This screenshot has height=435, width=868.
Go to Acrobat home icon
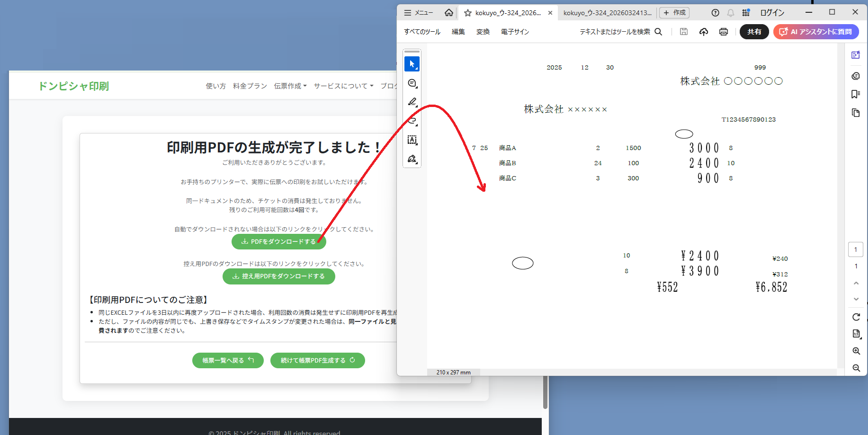click(448, 13)
